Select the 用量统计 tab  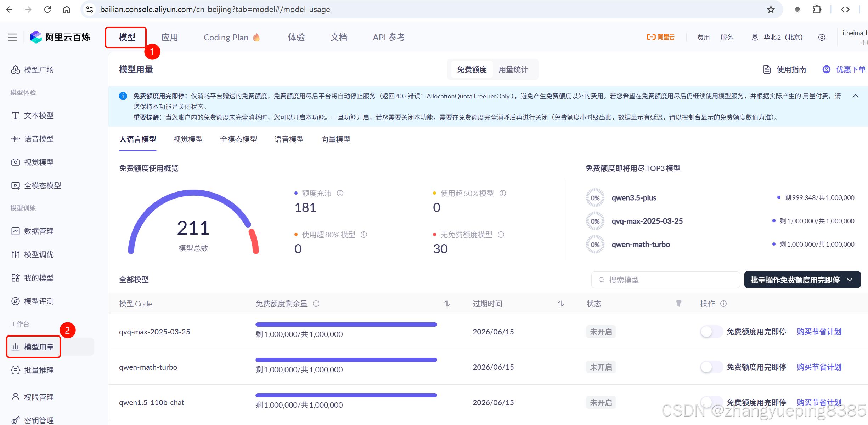[x=513, y=69]
